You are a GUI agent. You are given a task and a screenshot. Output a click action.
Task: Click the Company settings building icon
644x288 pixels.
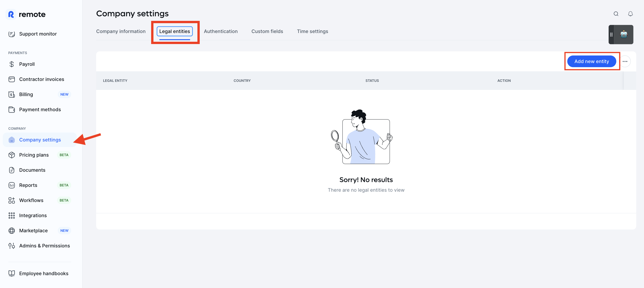point(11,140)
